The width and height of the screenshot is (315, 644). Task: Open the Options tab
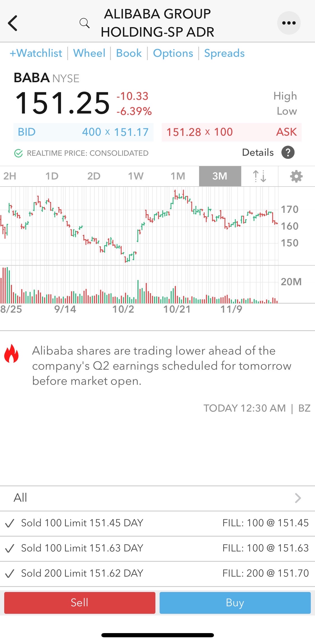coord(173,53)
